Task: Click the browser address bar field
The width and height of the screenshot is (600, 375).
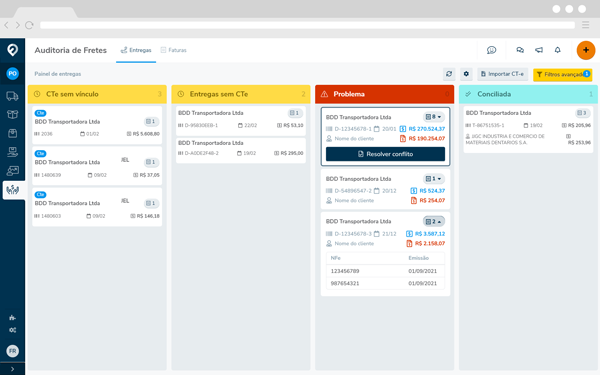Action: click(x=307, y=25)
